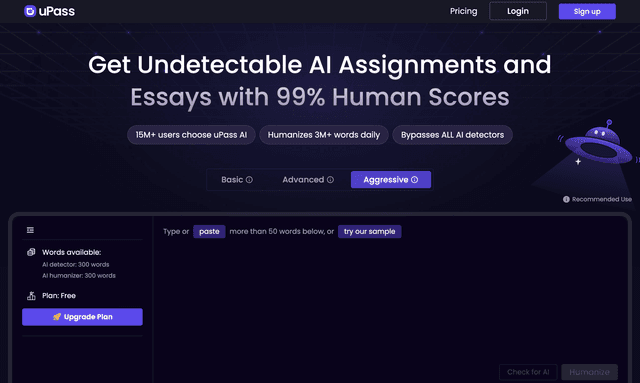
Task: Click the AI detector: 300 words text
Action: [76, 265]
